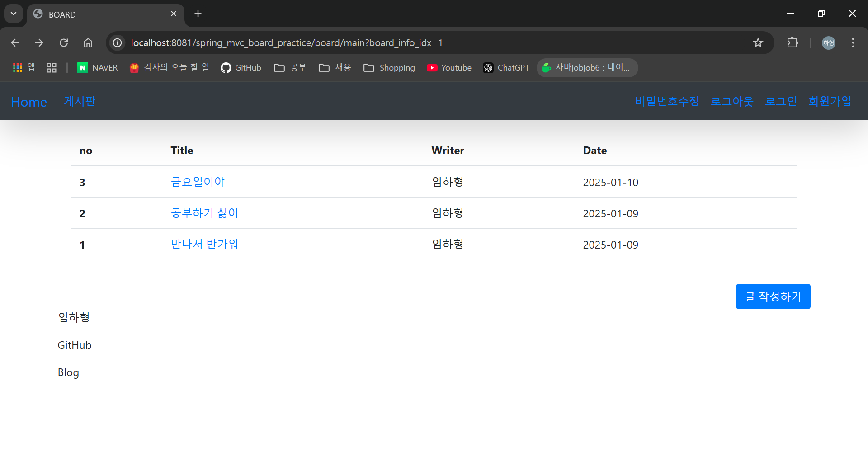Image resolution: width=868 pixels, height=461 pixels.
Task: Click the Title column header
Action: point(182,151)
